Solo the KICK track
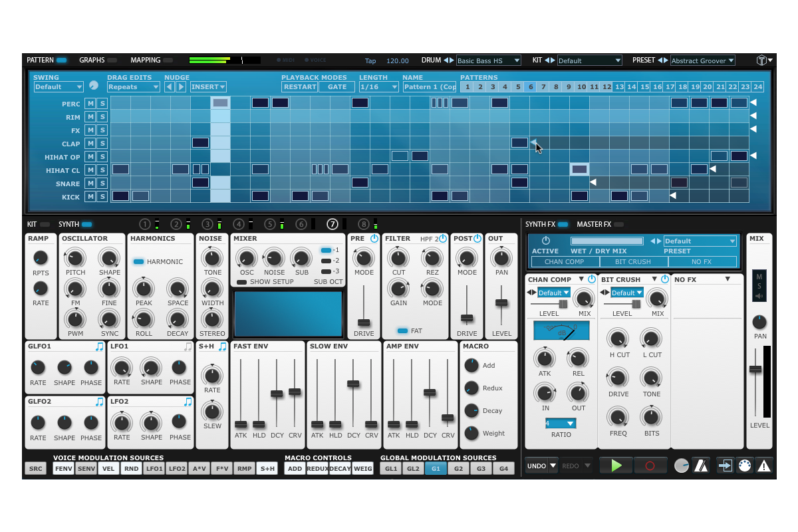The height and width of the screenshot is (532, 798). tap(102, 197)
